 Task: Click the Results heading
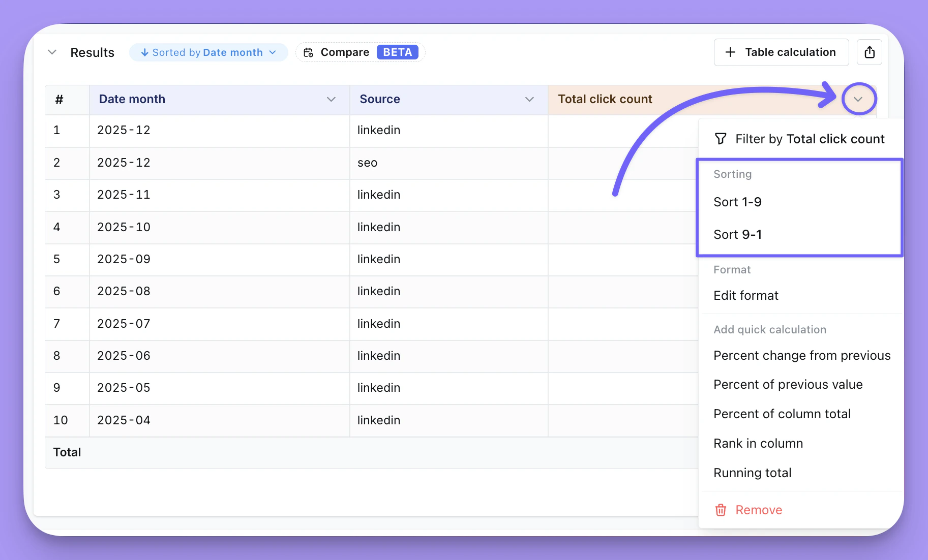92,52
